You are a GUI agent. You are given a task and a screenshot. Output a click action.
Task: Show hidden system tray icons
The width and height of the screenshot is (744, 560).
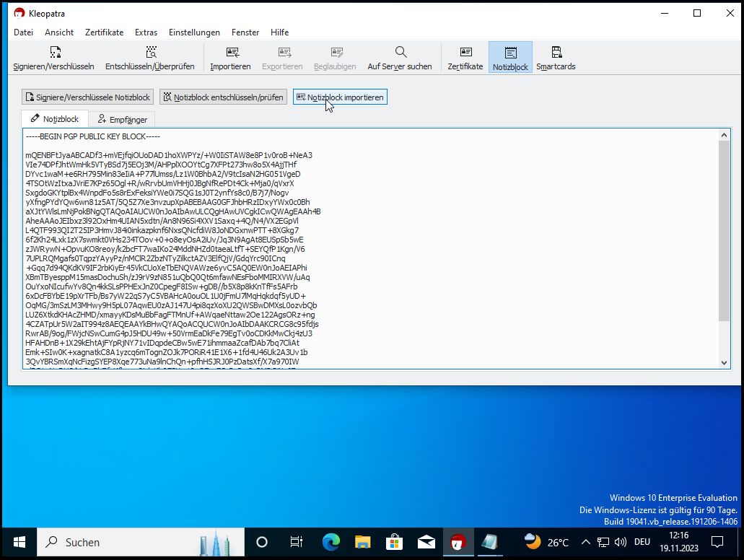tap(585, 542)
